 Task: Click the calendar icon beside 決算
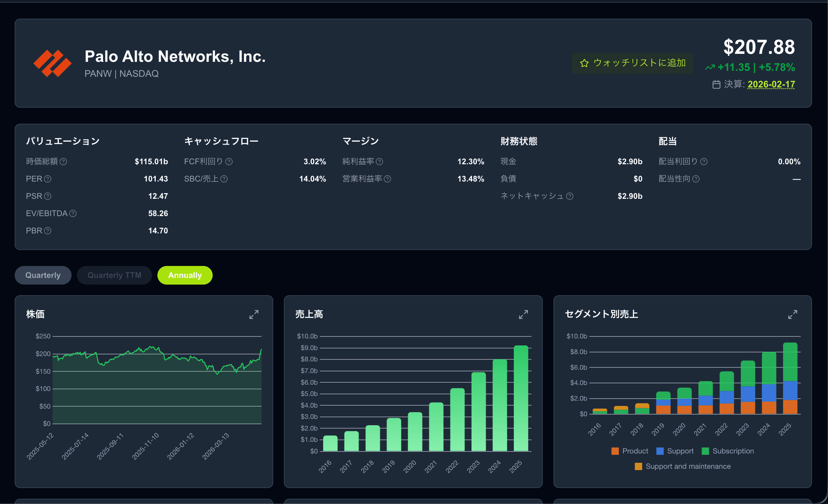point(716,84)
